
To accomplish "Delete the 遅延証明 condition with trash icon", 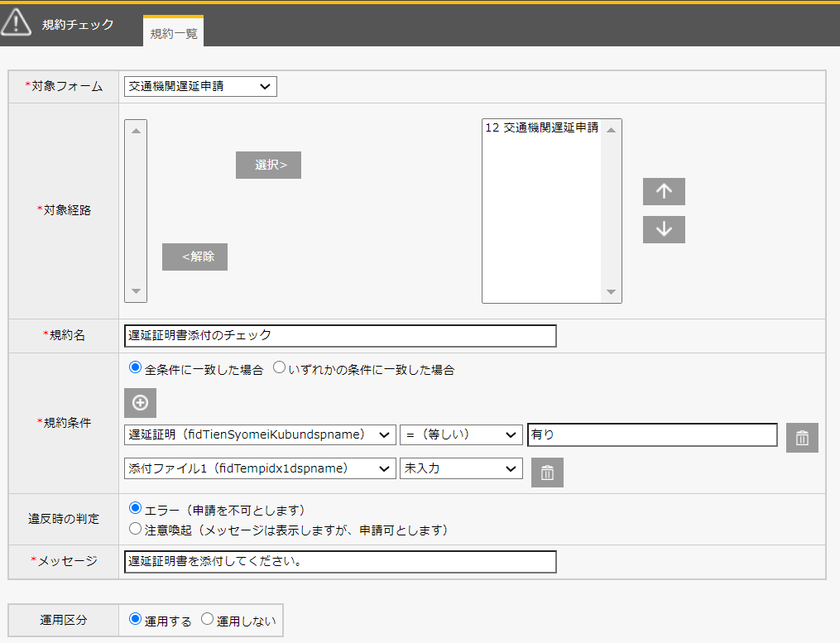I will pyautogui.click(x=802, y=438).
